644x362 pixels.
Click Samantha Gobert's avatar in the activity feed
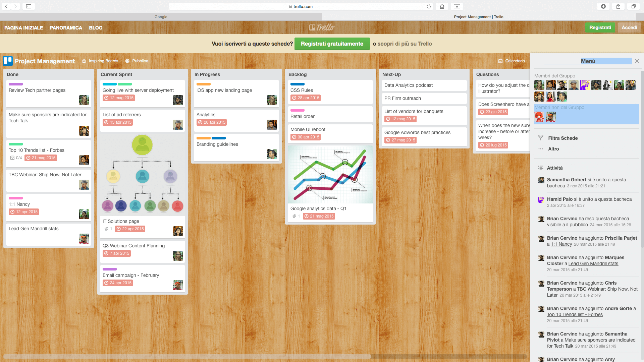click(x=541, y=180)
